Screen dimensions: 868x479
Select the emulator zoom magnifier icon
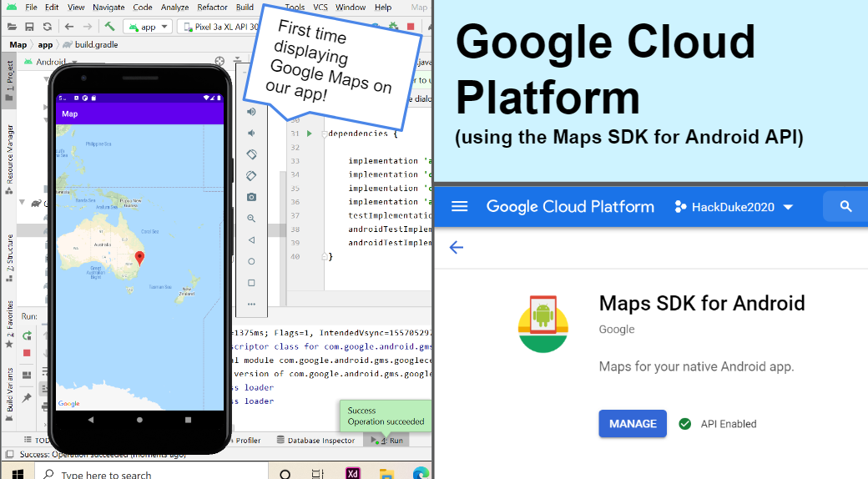(x=251, y=219)
